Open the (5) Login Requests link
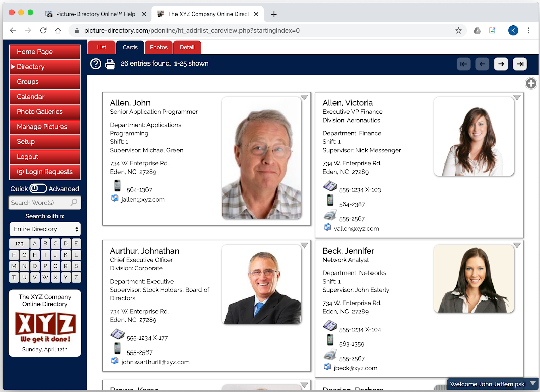 45,172
